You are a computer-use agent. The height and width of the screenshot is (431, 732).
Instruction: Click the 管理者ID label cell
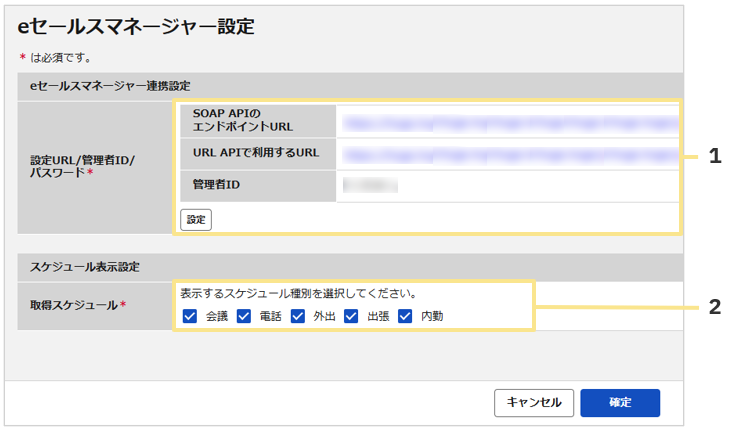point(258,186)
